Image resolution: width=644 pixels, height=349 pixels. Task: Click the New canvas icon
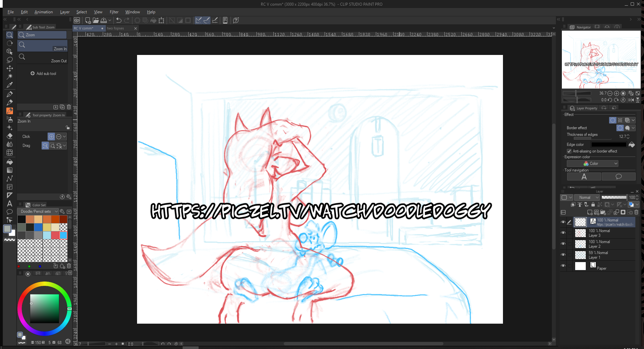point(88,20)
